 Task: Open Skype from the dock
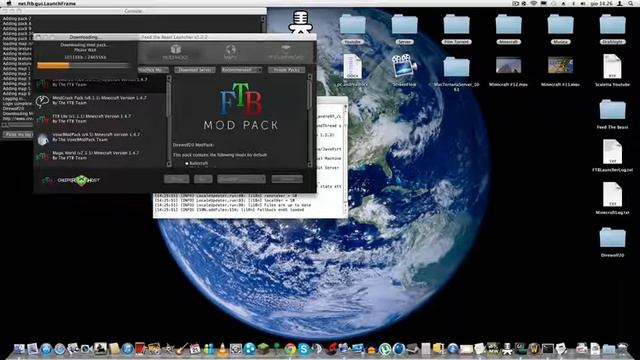click(x=304, y=349)
